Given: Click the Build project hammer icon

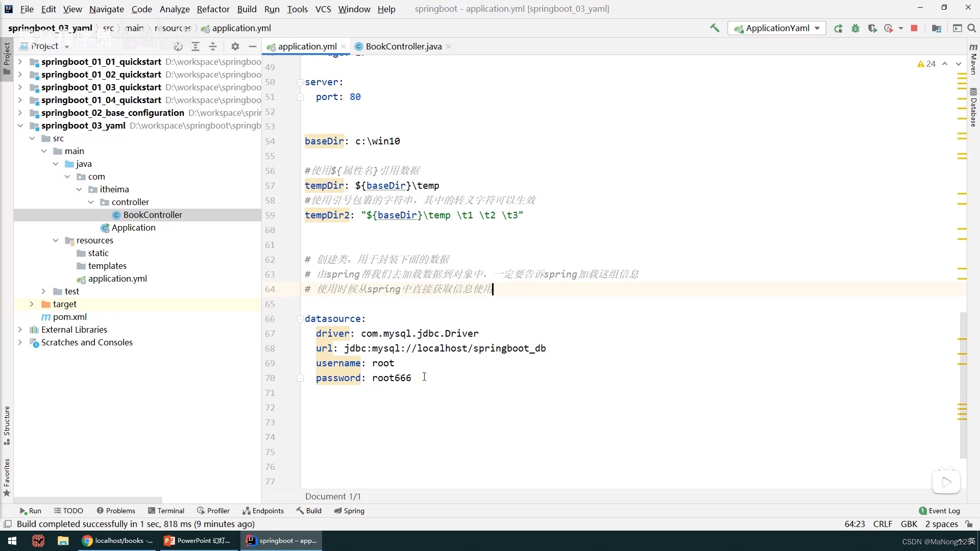Looking at the screenshot, I should [715, 28].
